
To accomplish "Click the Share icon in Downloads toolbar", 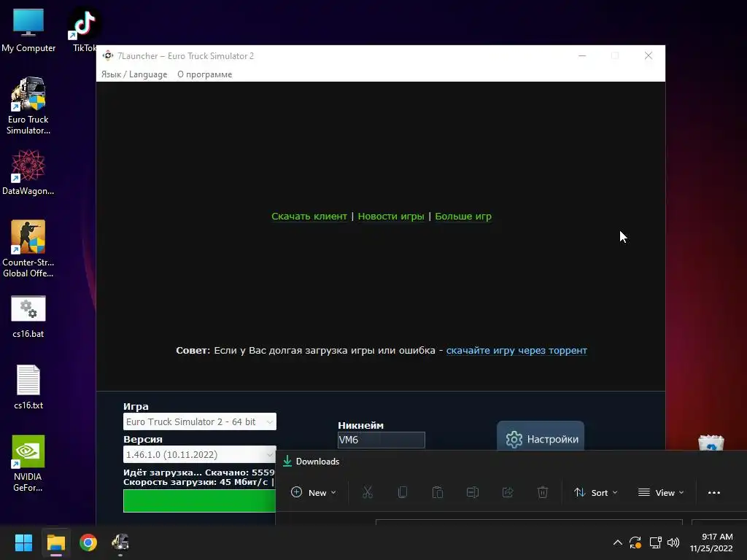I will (508, 492).
